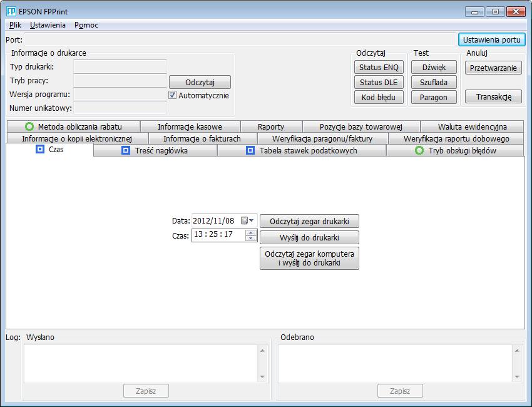Maximize the EPSON FPPrint window
Screen dimensions: 532x407
click(x=495, y=12)
